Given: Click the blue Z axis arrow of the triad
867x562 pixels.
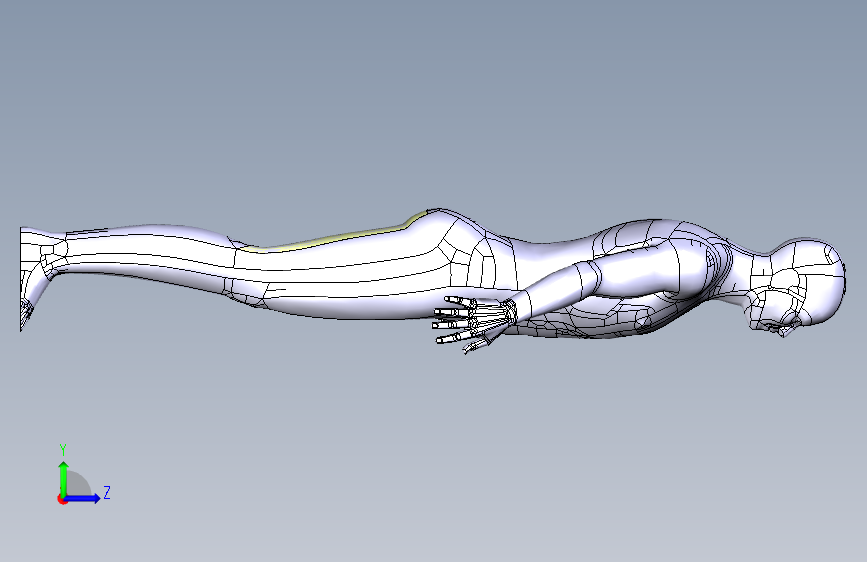Looking at the screenshot, I should coord(82,498).
